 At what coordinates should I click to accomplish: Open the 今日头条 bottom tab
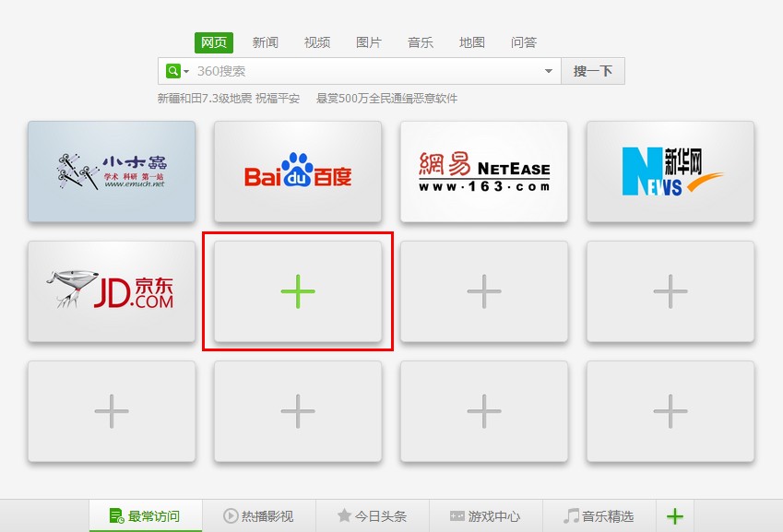(373, 516)
